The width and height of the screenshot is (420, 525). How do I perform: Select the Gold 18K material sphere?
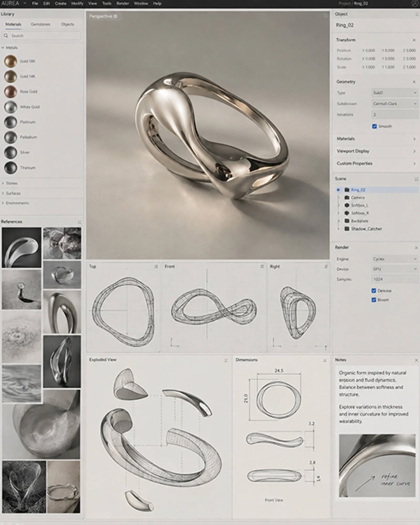(x=10, y=61)
